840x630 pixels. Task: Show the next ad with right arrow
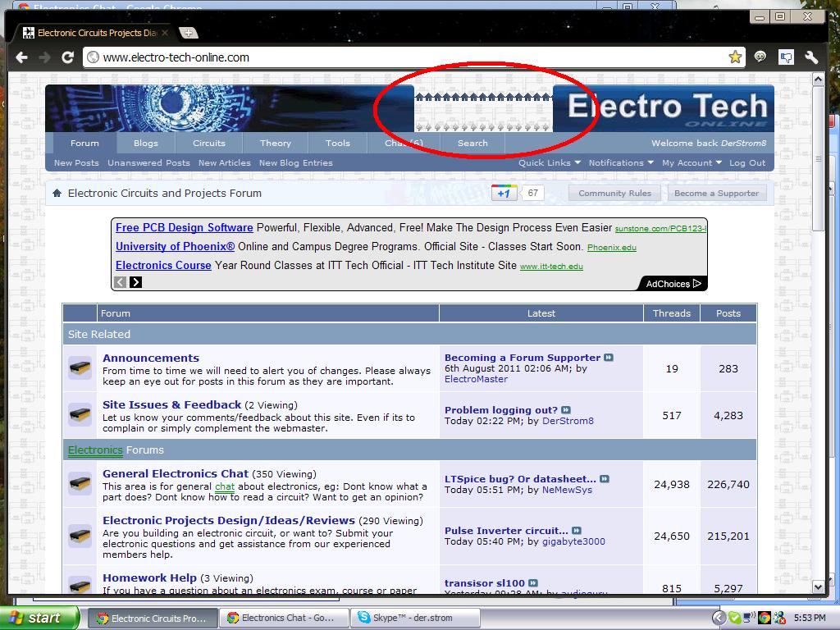[x=135, y=282]
